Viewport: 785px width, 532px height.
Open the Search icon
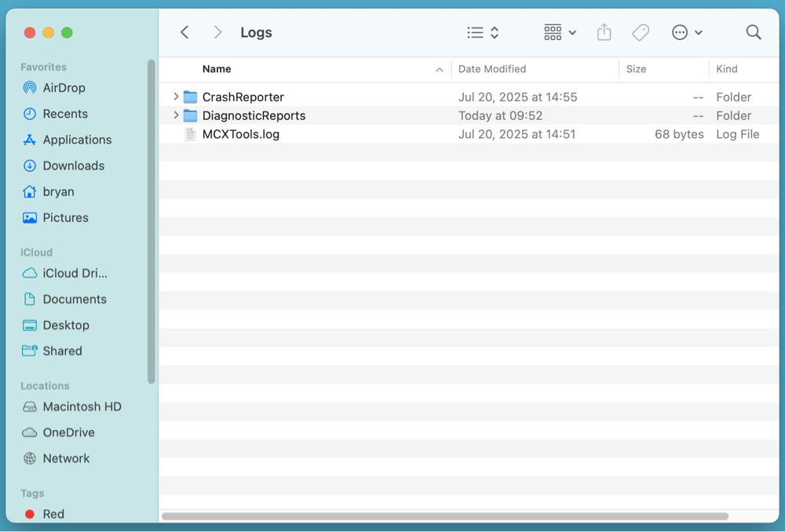coord(753,32)
